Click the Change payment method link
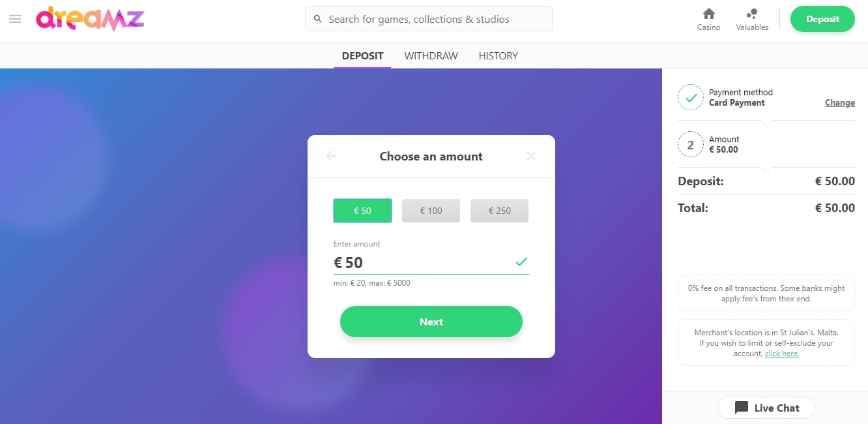This screenshot has height=424, width=868. point(840,102)
